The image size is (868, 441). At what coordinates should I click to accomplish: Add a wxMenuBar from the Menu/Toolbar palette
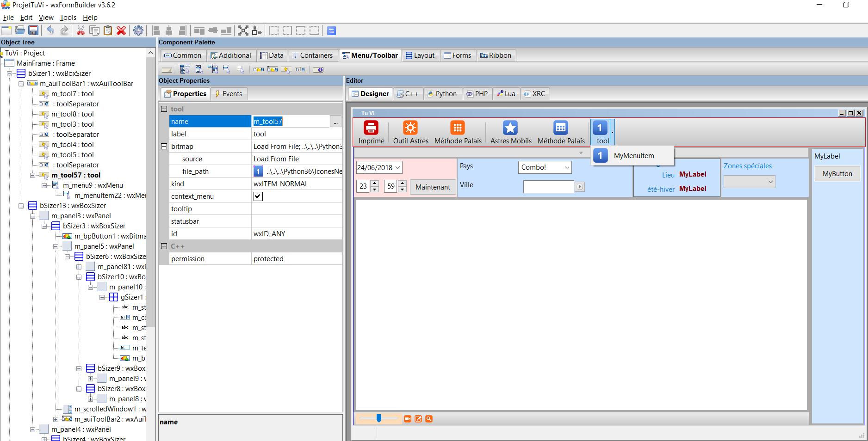[x=185, y=69]
